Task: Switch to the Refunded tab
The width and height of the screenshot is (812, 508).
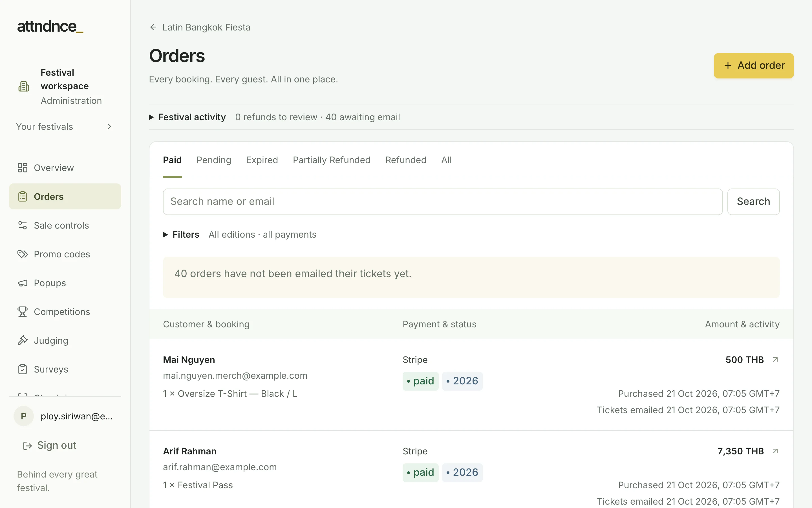Action: point(406,160)
